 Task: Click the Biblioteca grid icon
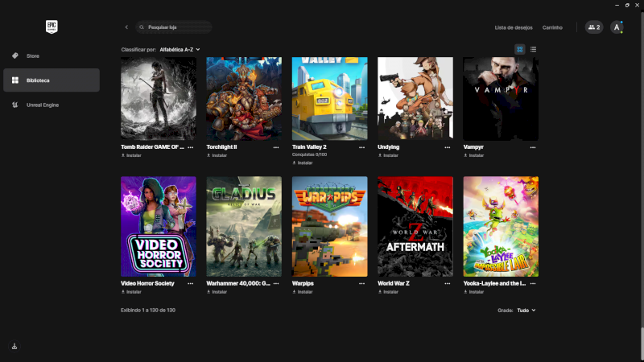click(15, 80)
